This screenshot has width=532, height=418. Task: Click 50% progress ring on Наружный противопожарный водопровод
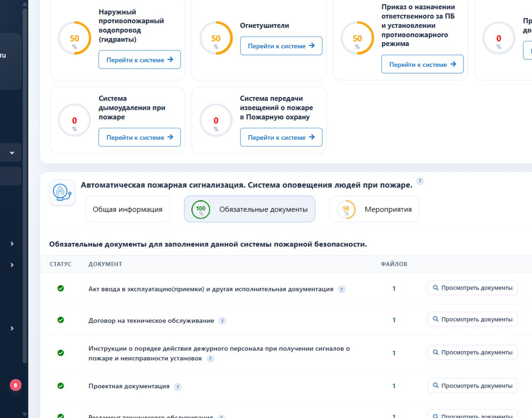[x=74, y=38]
